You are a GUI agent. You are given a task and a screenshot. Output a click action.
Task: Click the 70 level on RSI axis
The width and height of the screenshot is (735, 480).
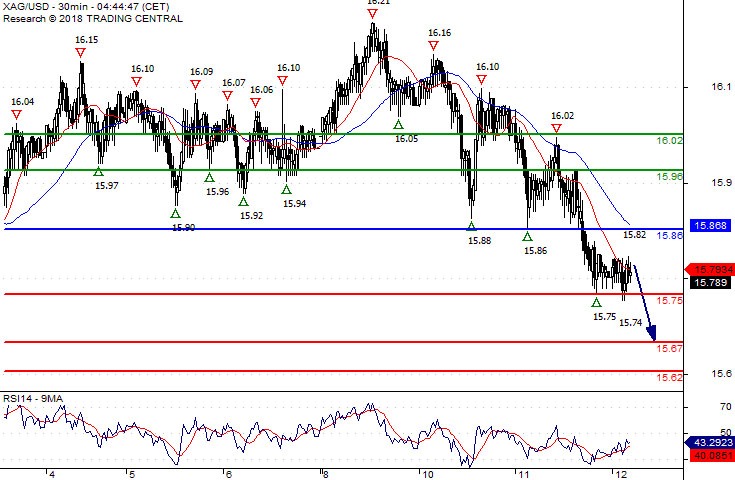pos(726,407)
